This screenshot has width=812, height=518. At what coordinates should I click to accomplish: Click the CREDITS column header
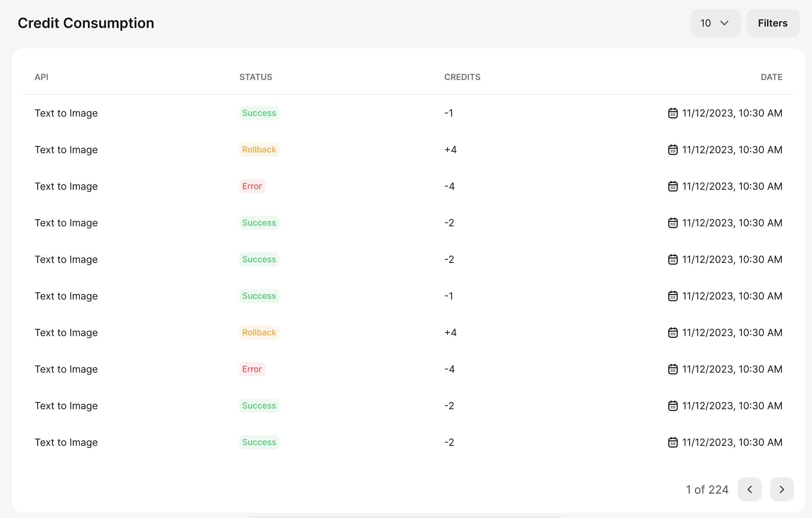pyautogui.click(x=462, y=77)
